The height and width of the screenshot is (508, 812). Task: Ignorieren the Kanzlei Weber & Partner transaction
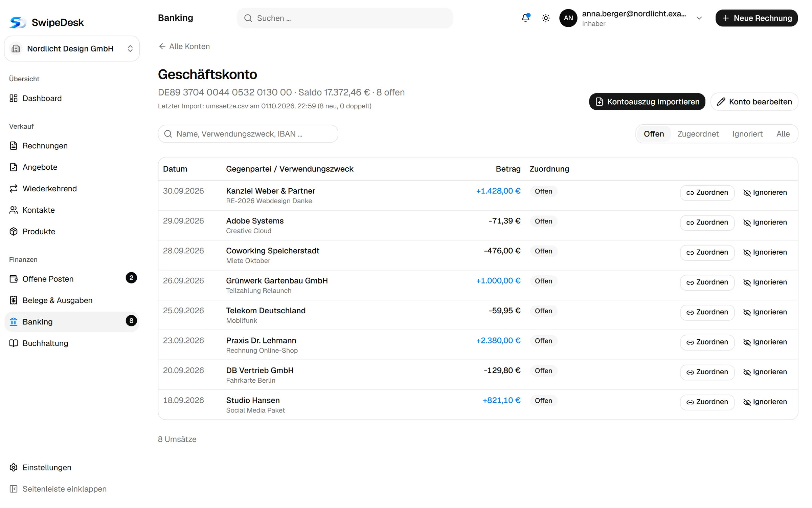pyautogui.click(x=765, y=193)
